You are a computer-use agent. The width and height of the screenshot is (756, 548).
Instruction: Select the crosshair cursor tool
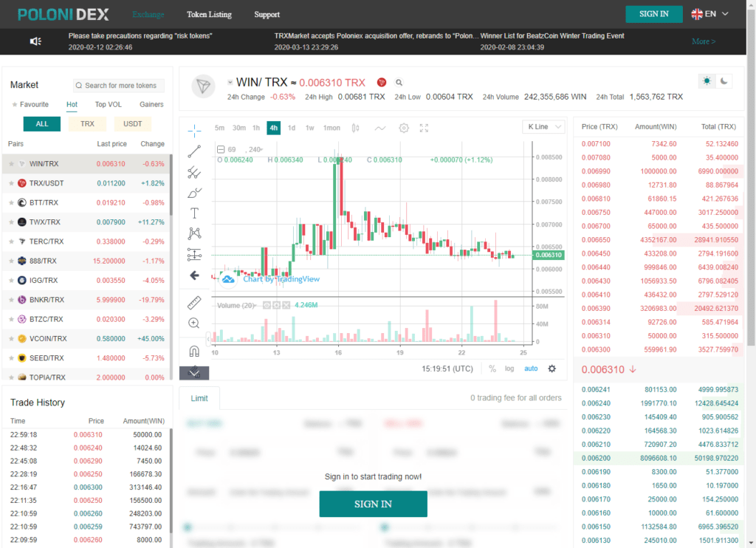pos(194,130)
